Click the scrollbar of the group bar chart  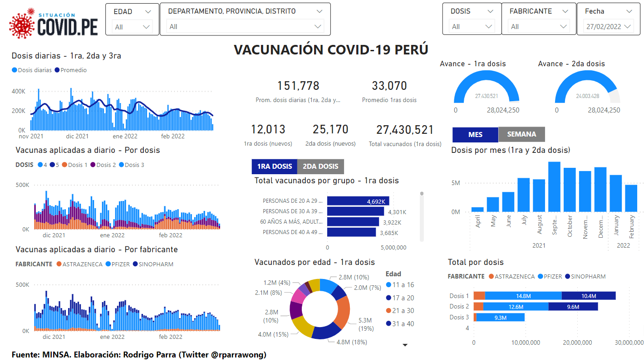point(422,216)
